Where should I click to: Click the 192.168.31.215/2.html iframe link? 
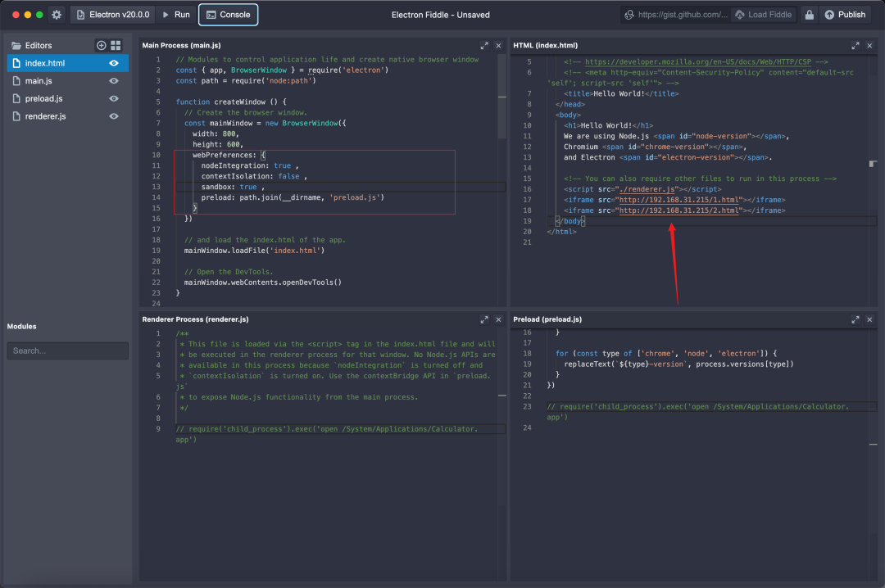click(679, 210)
